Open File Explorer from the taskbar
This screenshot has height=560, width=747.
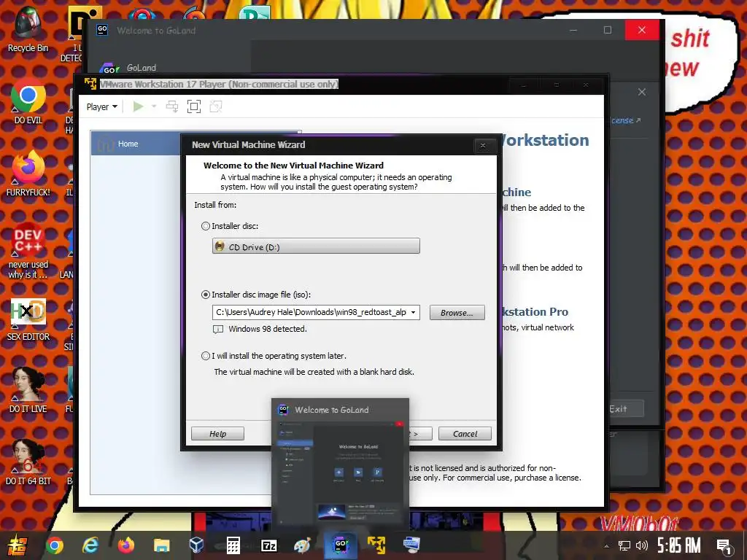click(161, 545)
